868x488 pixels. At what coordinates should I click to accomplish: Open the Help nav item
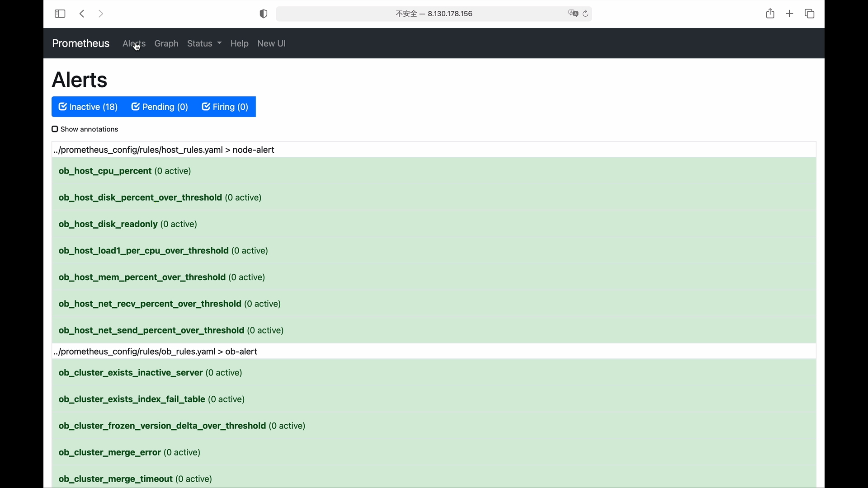click(239, 43)
